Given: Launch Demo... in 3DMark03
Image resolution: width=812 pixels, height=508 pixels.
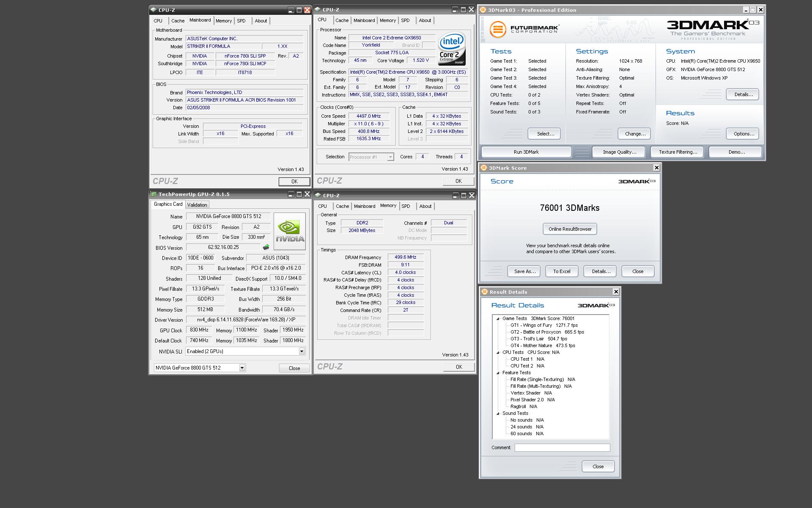Looking at the screenshot, I should tap(736, 152).
